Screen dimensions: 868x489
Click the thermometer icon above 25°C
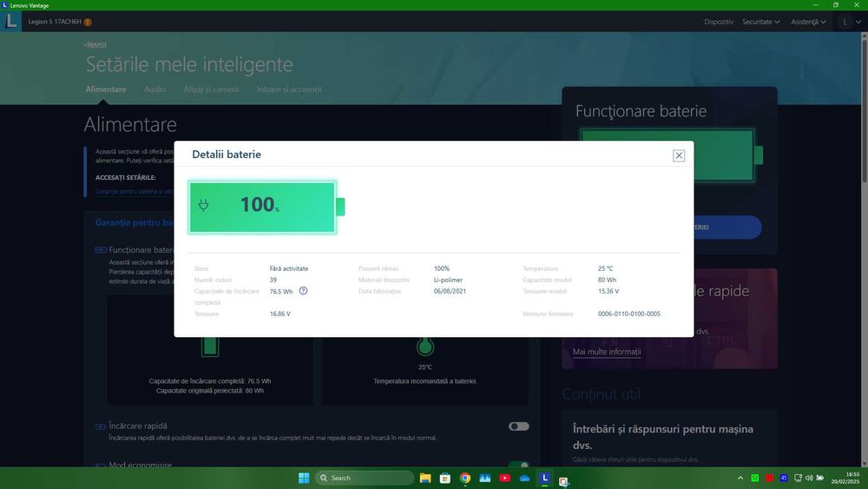[424, 347]
